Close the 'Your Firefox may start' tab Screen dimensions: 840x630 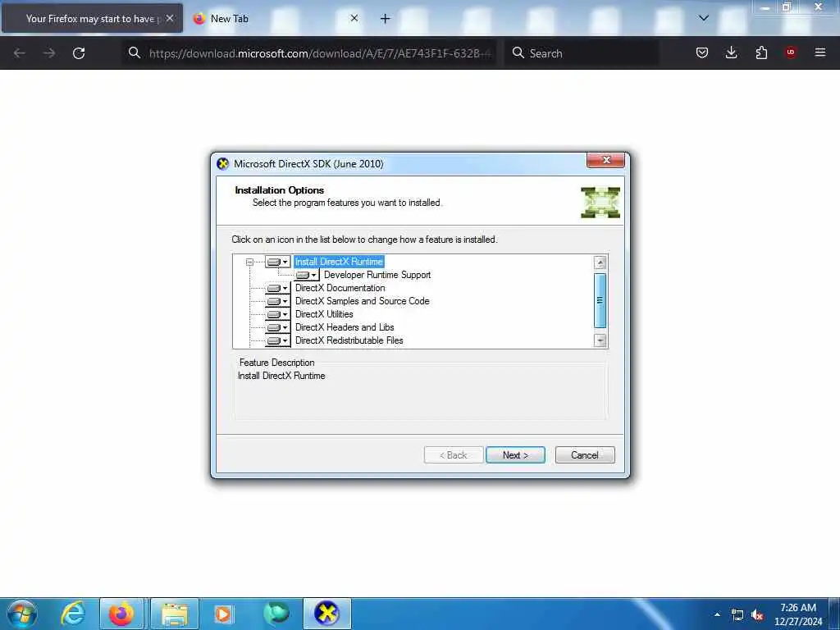(170, 18)
